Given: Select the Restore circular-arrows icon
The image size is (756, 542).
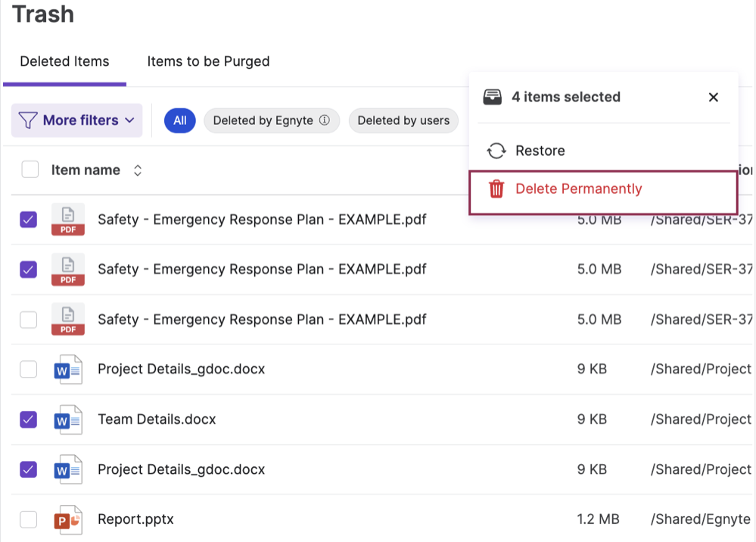Looking at the screenshot, I should tap(497, 151).
